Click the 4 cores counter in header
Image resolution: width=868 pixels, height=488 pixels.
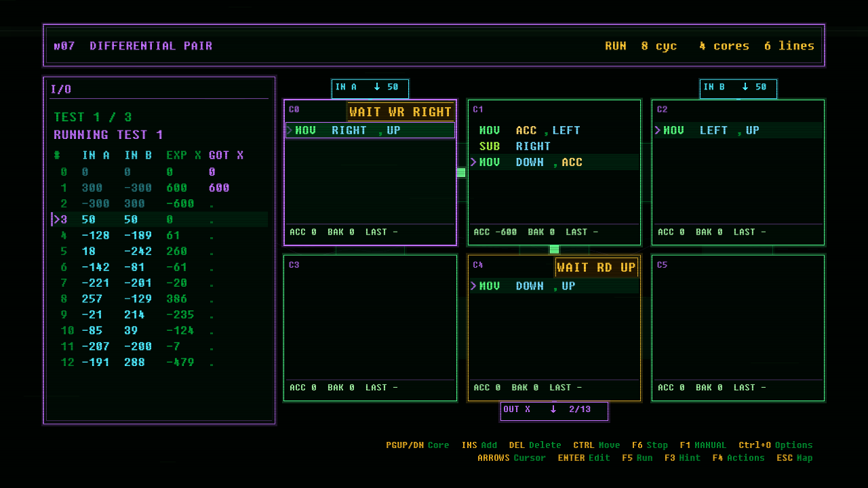724,46
